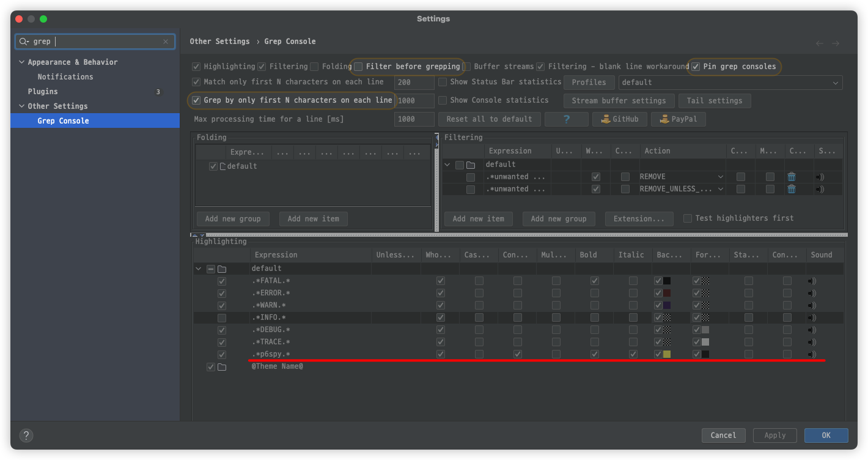Open Tail settings

click(x=715, y=101)
